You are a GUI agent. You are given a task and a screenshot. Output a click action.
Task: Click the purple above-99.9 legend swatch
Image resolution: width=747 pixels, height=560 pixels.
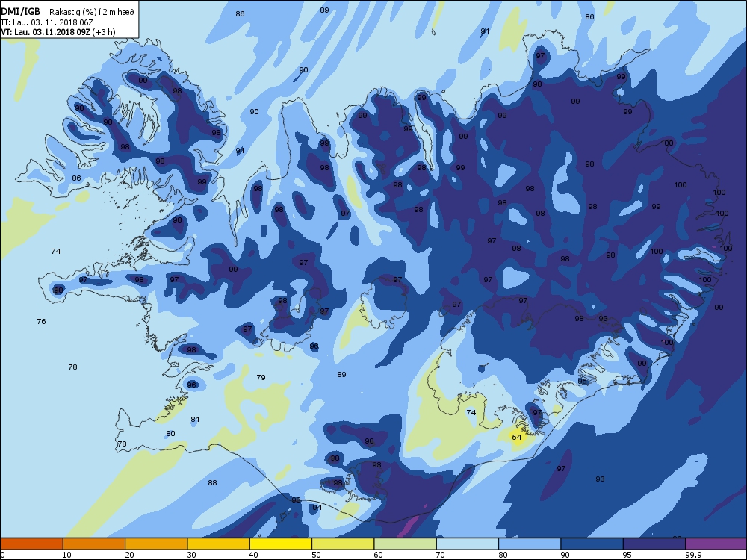716,544
